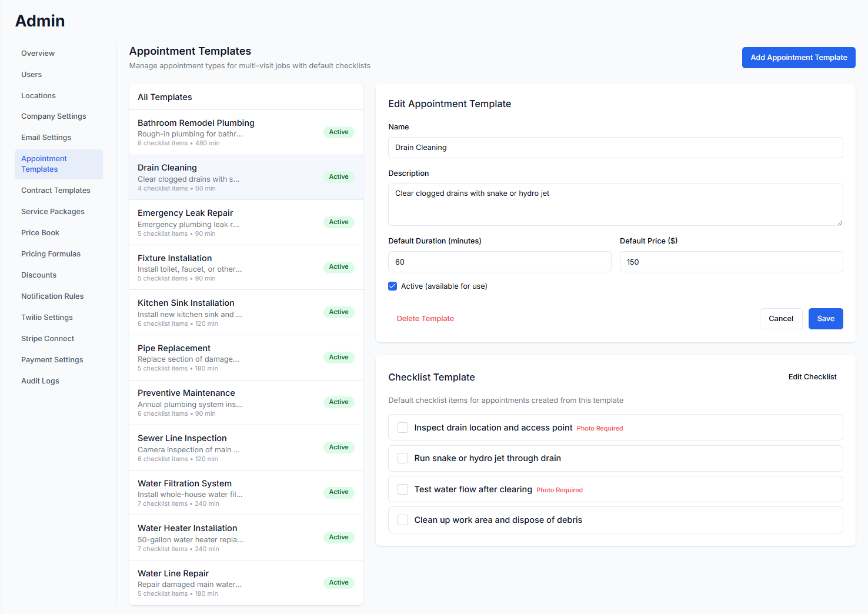Open Twilio Settings
Screen dimensions: 868x614
pos(59,318)
